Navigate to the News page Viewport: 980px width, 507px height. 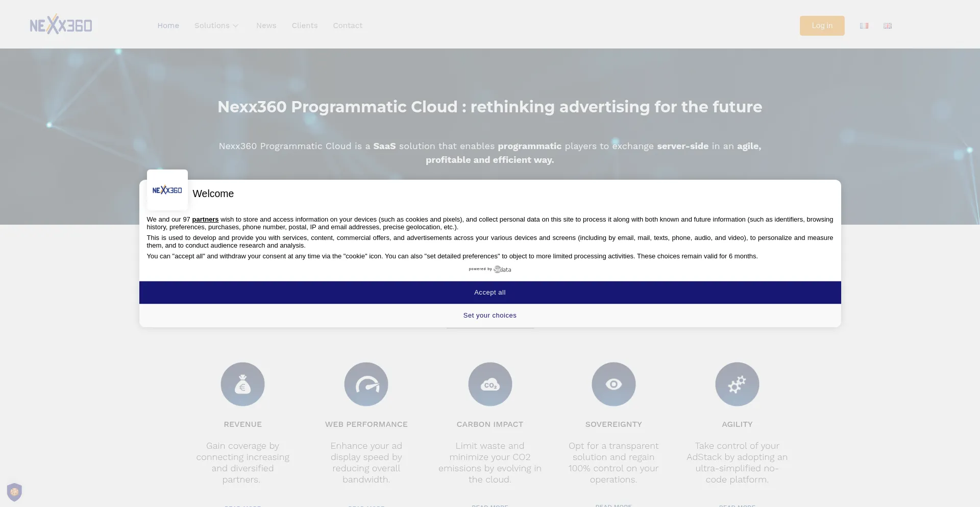pyautogui.click(x=266, y=26)
